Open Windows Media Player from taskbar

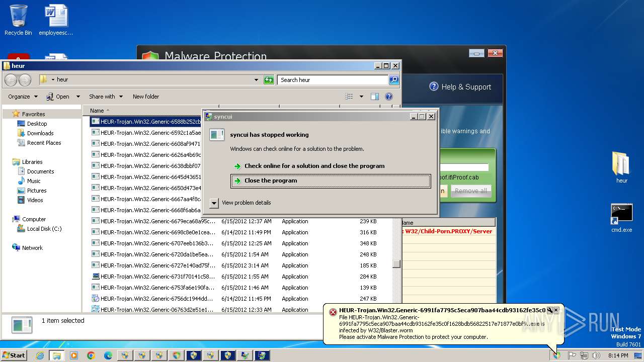pos(74,355)
